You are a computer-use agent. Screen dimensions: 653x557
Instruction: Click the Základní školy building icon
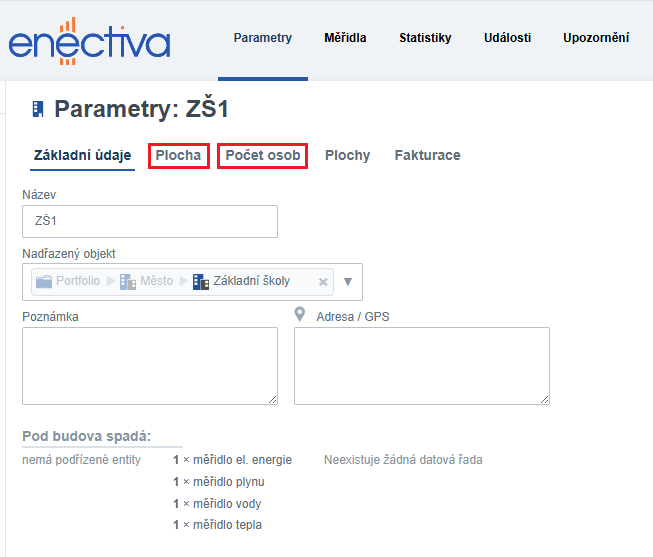tap(200, 282)
